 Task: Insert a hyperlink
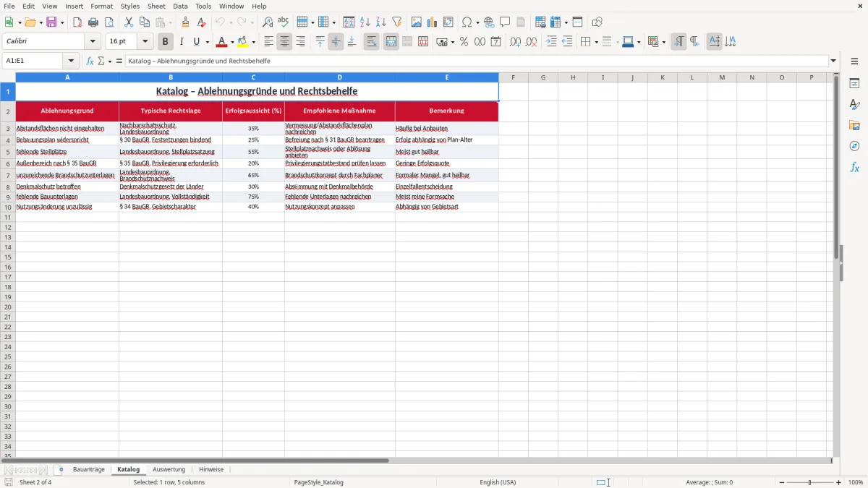click(x=489, y=22)
